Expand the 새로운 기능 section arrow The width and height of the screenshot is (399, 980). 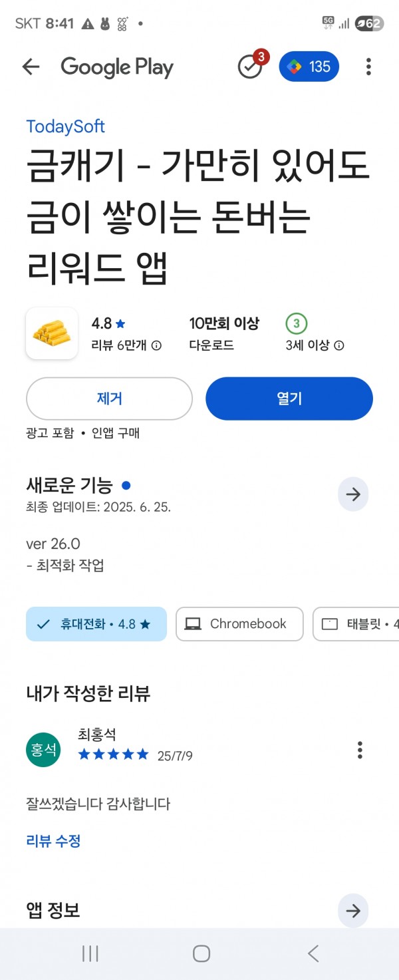pos(353,494)
